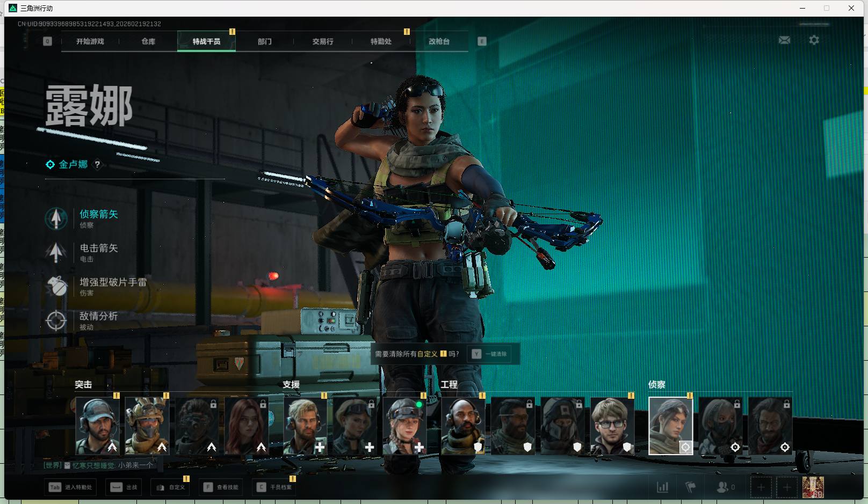Click the 电击箭矢 skill name
The width and height of the screenshot is (868, 504).
tap(99, 248)
